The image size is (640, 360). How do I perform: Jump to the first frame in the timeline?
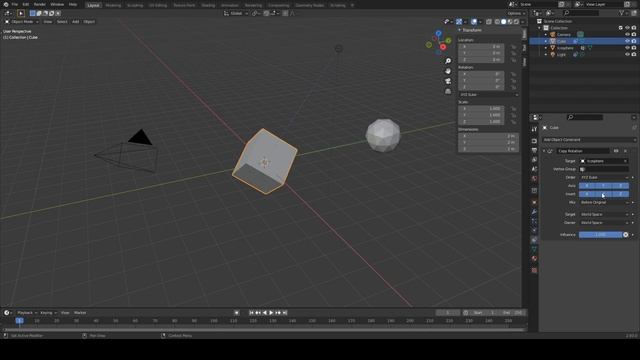251,313
